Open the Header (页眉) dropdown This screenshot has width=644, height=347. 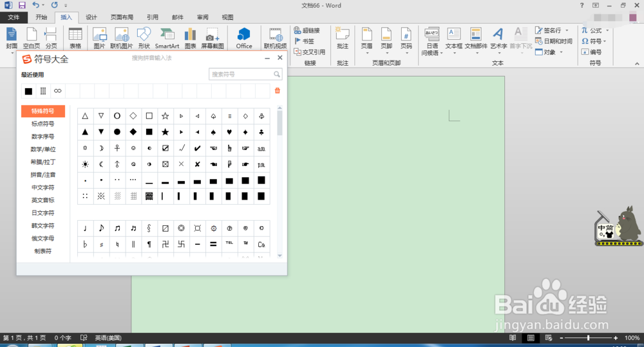pyautogui.click(x=367, y=41)
